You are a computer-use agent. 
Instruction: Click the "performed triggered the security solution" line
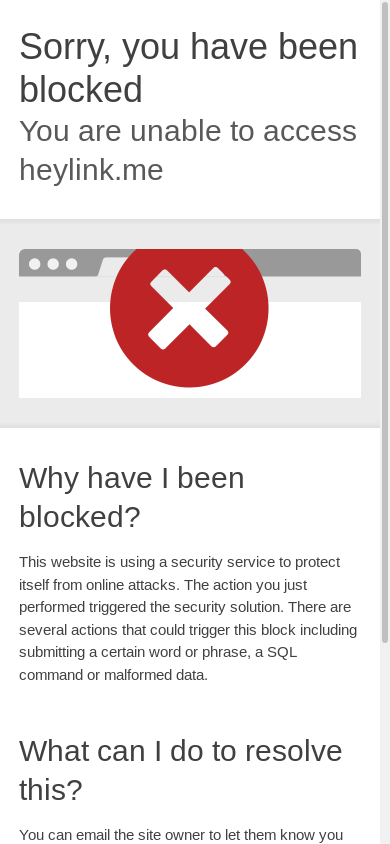pyautogui.click(x=185, y=607)
